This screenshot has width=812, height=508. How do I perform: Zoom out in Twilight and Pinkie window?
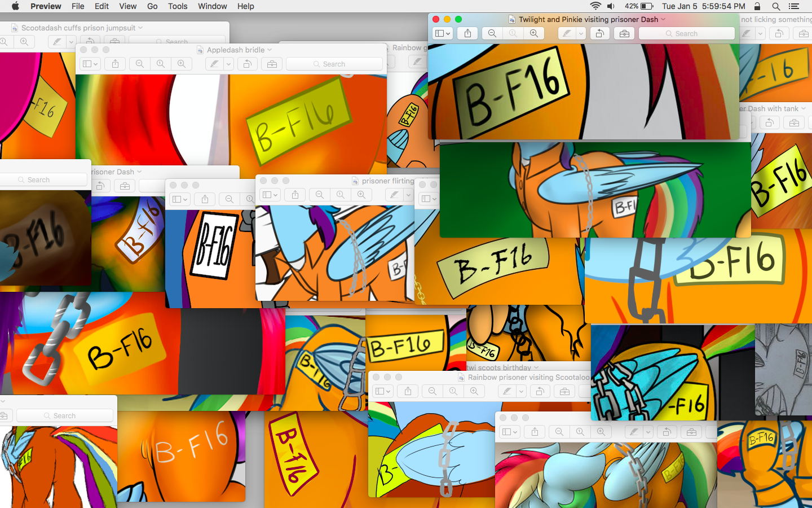[x=492, y=33]
